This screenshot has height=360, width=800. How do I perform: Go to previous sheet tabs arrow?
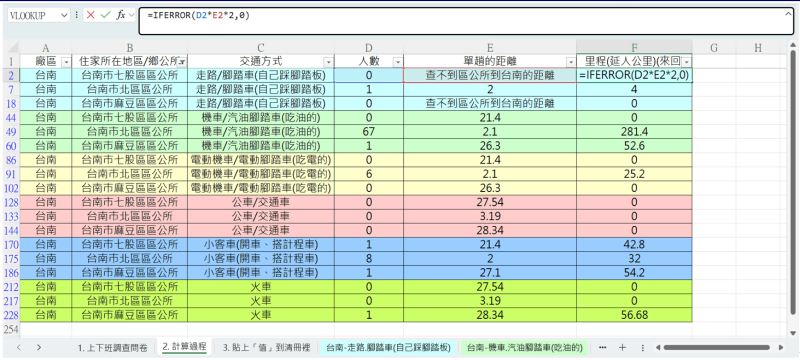pyautogui.click(x=19, y=347)
